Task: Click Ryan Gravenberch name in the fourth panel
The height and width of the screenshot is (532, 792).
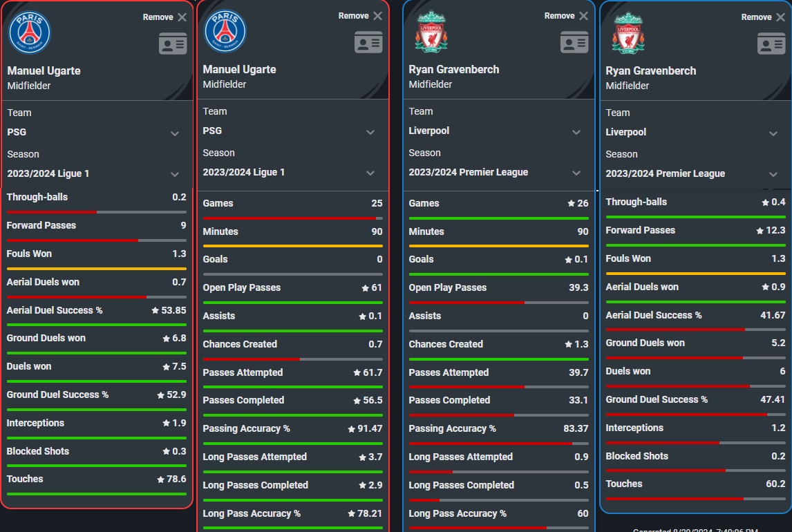Action: click(x=650, y=71)
